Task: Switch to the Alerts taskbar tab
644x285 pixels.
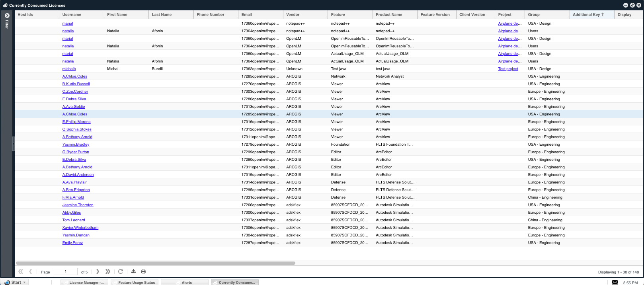Action: click(x=185, y=282)
